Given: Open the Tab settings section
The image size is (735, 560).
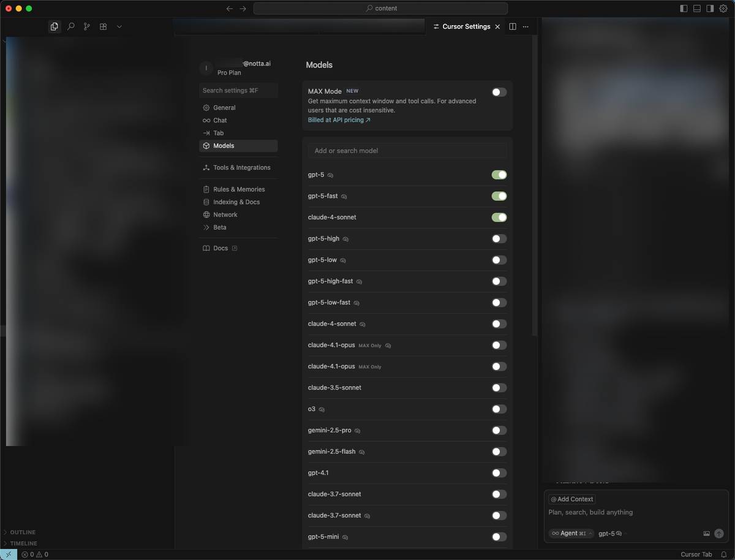Looking at the screenshot, I should [238, 133].
